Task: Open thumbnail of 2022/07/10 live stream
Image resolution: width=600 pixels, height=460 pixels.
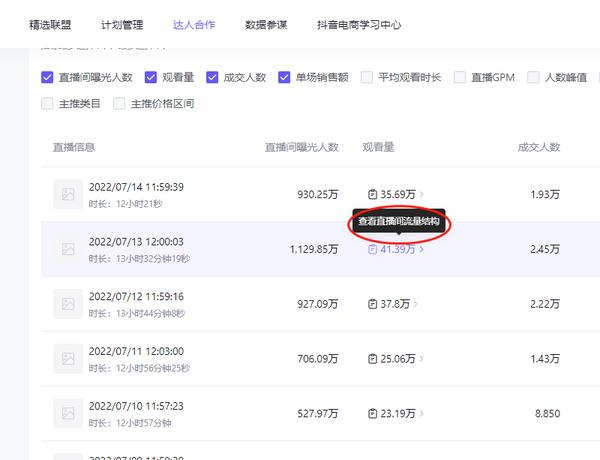Action: 68,413
